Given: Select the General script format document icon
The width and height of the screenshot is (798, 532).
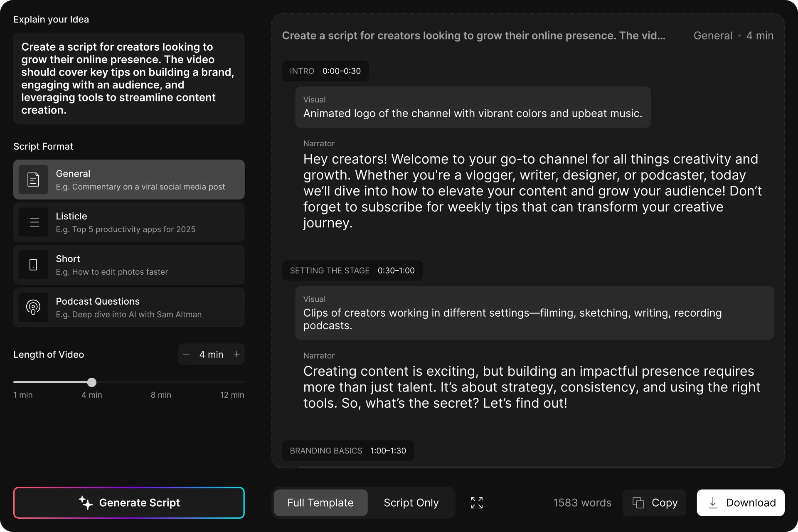Looking at the screenshot, I should pyautogui.click(x=33, y=179).
